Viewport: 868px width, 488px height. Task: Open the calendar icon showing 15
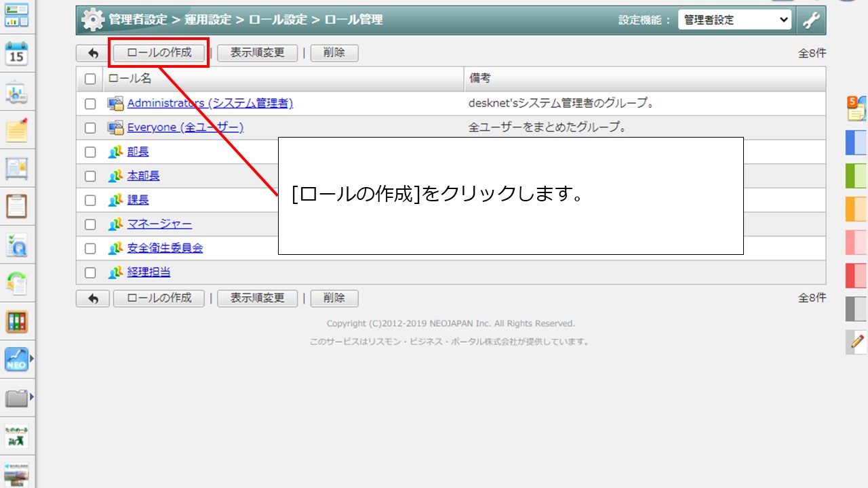(x=17, y=54)
